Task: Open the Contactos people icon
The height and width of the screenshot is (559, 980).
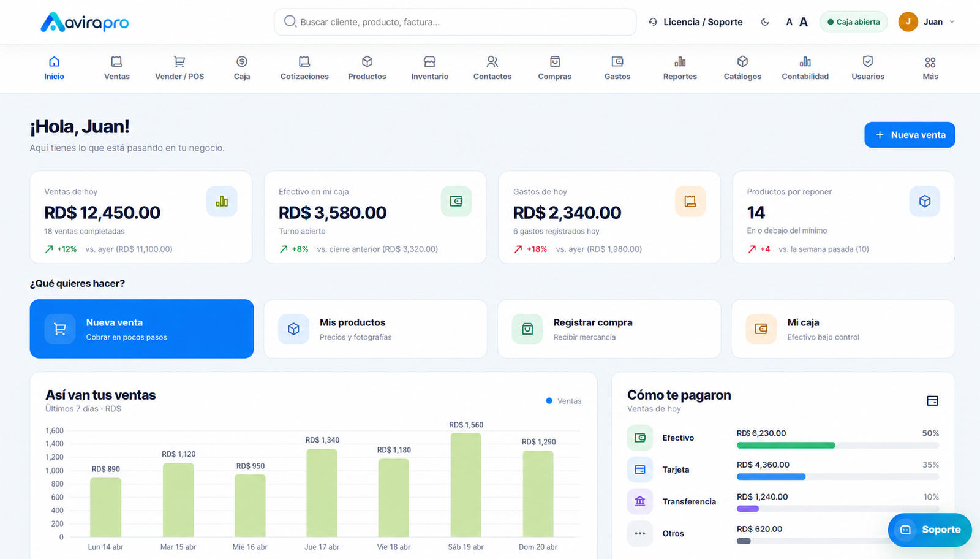Action: pos(492,61)
